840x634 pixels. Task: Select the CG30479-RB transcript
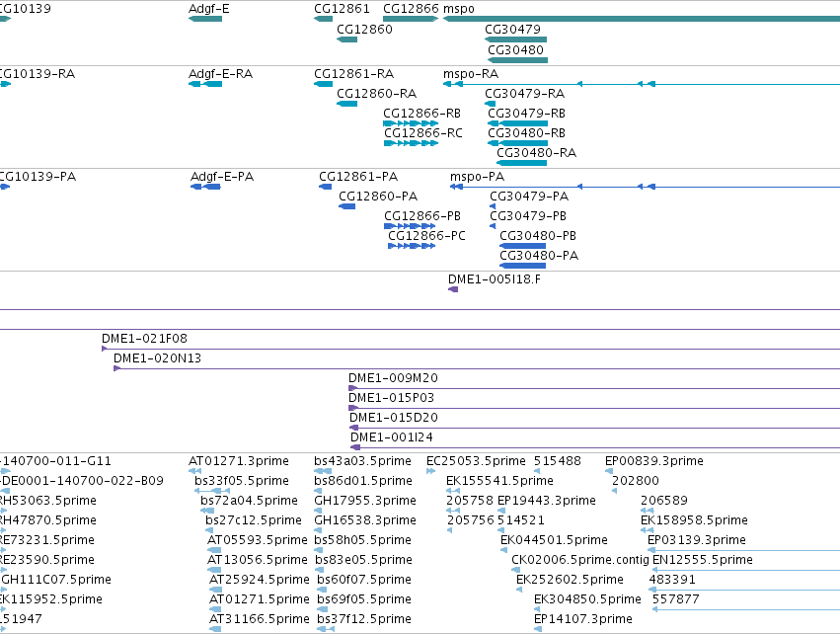click(x=517, y=123)
